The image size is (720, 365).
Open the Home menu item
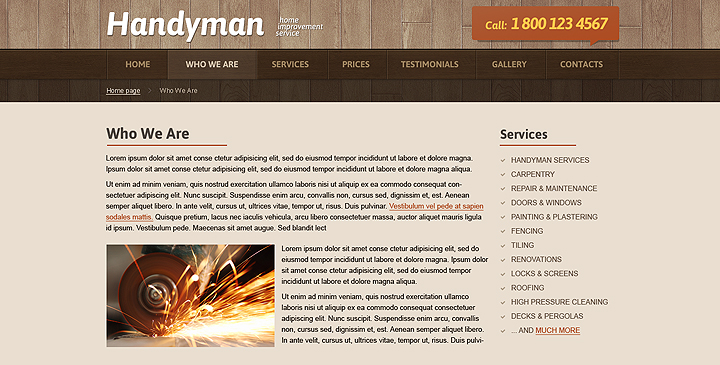138,64
